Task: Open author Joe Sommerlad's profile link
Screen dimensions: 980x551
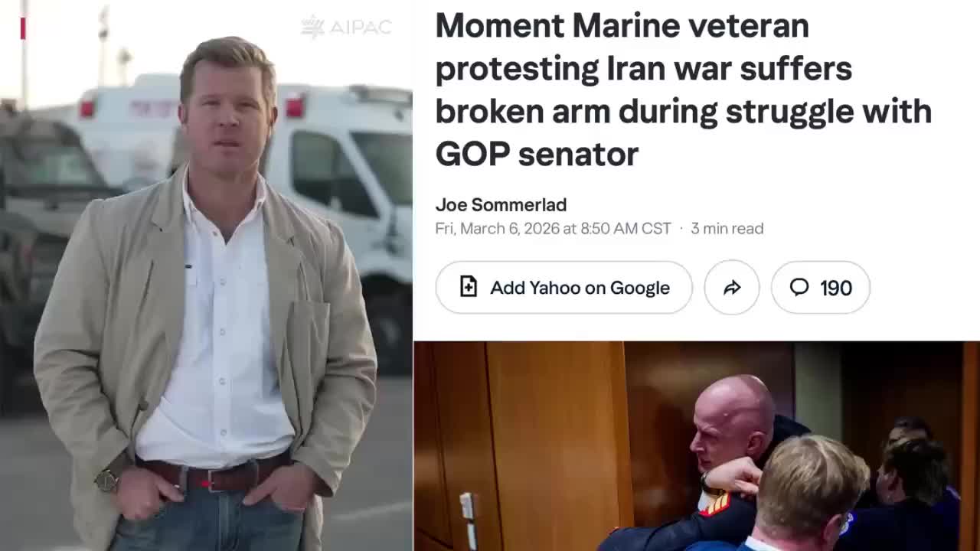Action: [501, 204]
